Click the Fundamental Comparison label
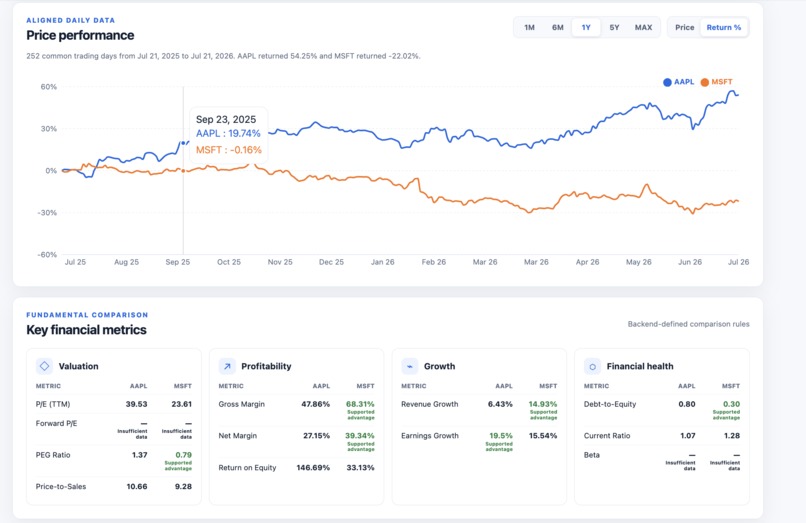This screenshot has height=523, width=806. pyautogui.click(x=87, y=315)
